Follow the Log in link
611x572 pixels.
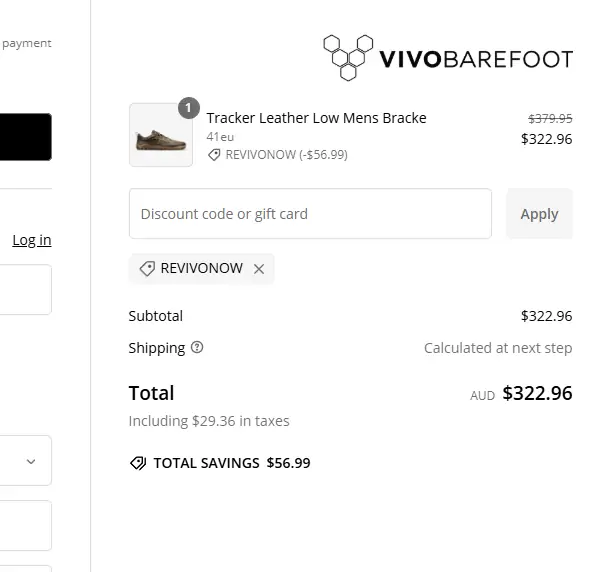click(x=31, y=240)
